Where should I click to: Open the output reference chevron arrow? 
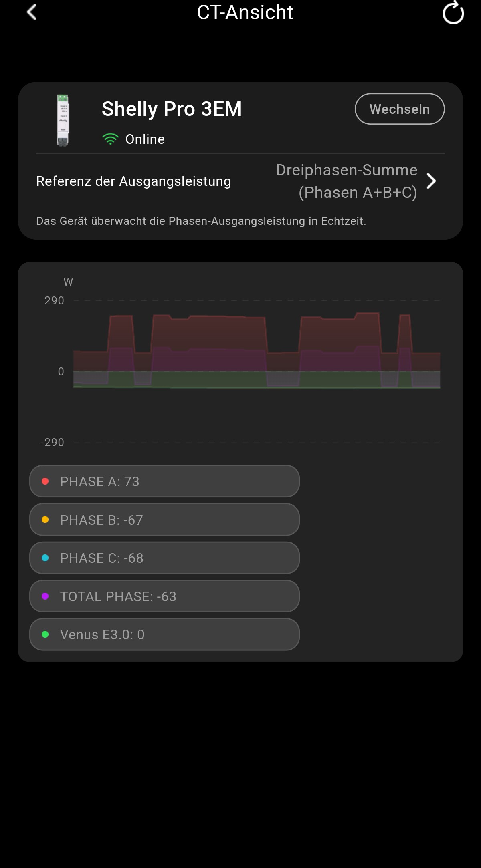coord(431,181)
